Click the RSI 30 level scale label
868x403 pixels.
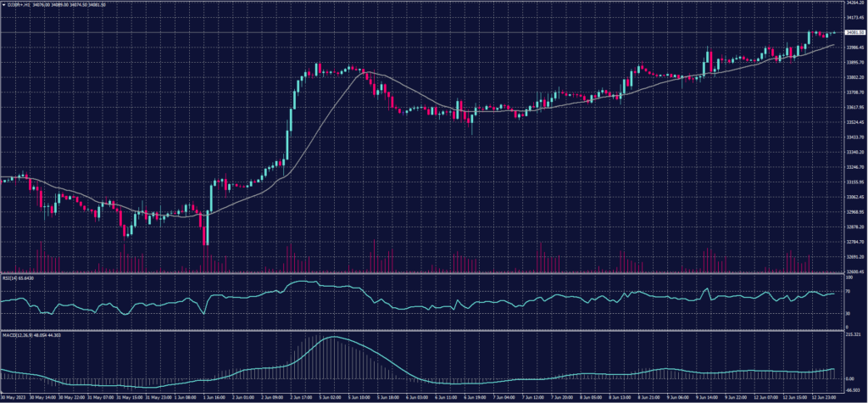click(x=849, y=314)
